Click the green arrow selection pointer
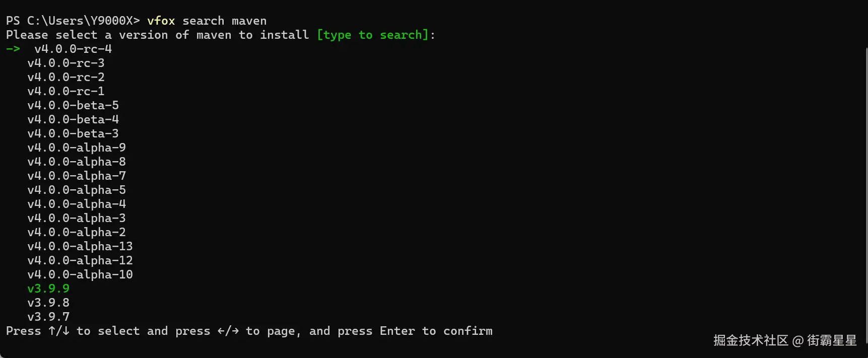Image resolution: width=868 pixels, height=358 pixels. coord(13,49)
